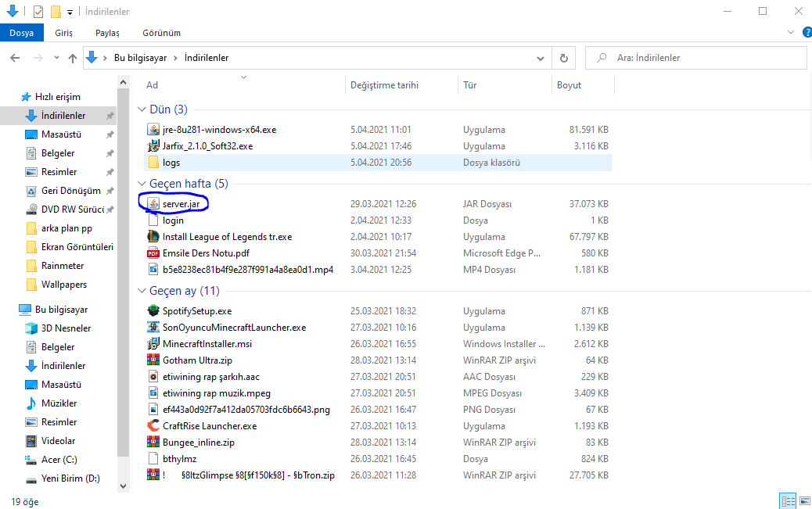The image size is (812, 509).
Task: Open the Rainmeter folder in sidebar
Action: pos(62,266)
